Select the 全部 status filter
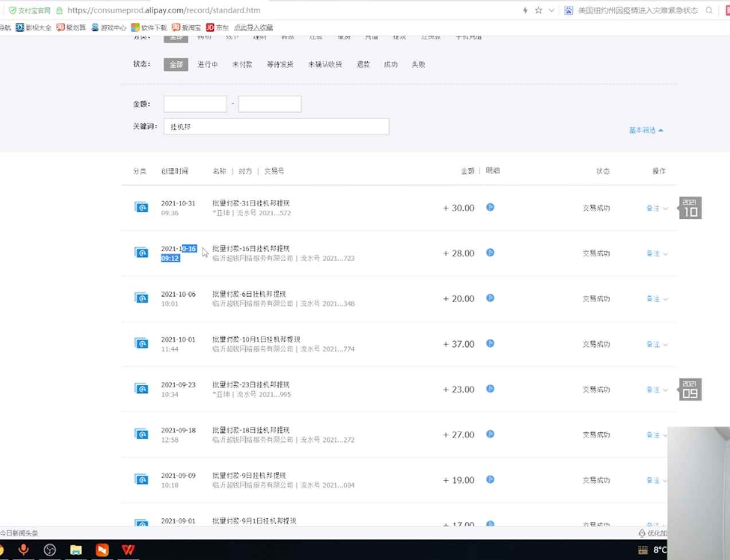Image resolution: width=730 pixels, height=560 pixels. pos(176,64)
